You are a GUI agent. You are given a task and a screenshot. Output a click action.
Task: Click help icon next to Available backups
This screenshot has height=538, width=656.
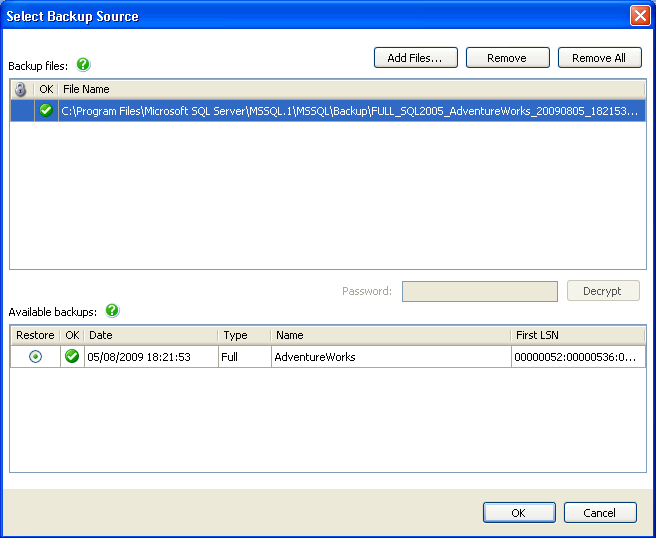[112, 311]
